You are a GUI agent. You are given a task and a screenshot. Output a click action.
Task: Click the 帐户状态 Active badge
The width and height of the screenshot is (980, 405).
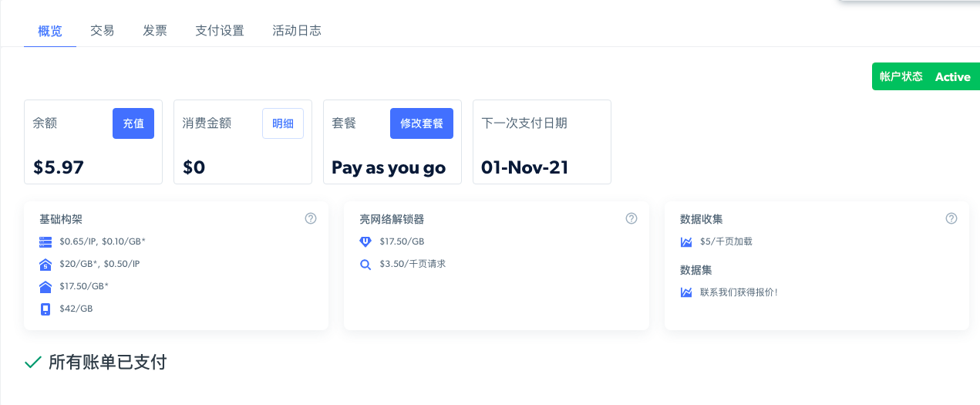(925, 76)
